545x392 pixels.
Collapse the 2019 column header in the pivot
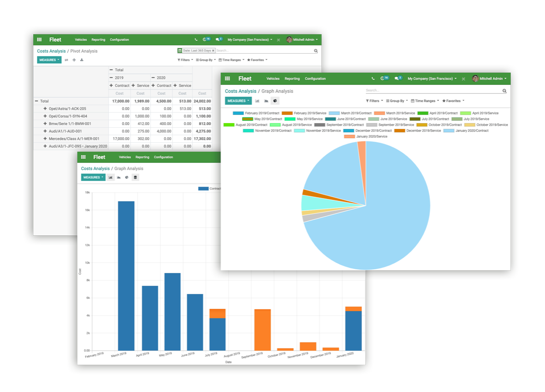(x=112, y=78)
